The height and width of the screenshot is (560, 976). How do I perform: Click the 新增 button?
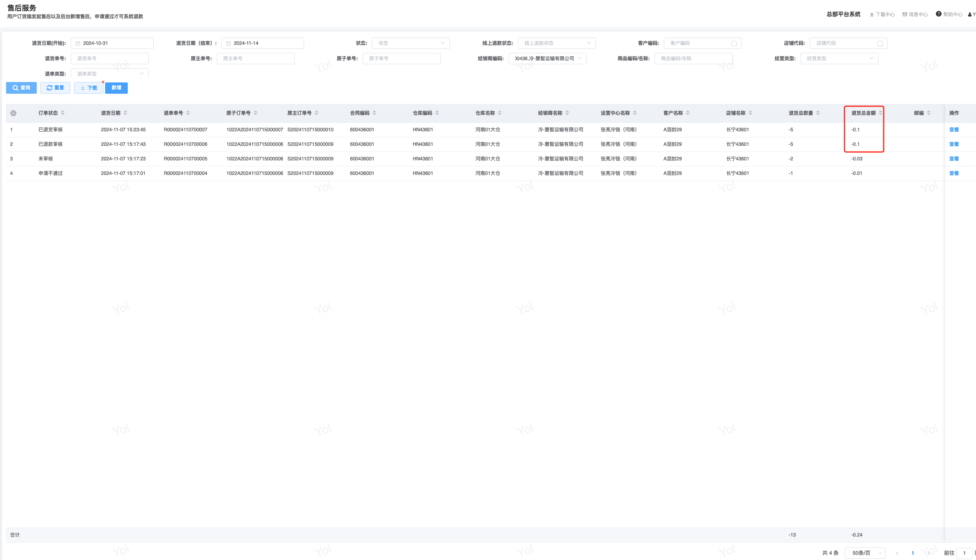[116, 88]
